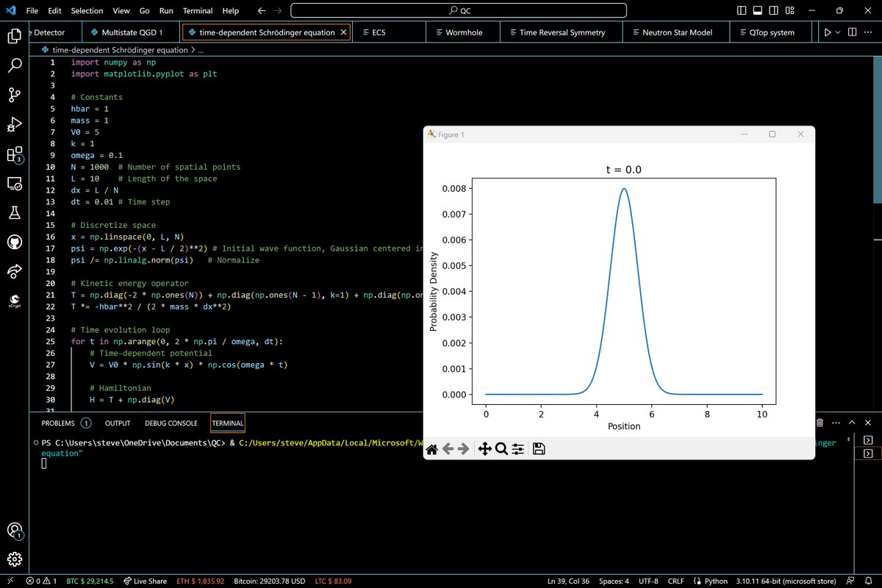Viewport: 882px width, 588px height.
Task: Toggle split editor right button
Action: click(853, 32)
